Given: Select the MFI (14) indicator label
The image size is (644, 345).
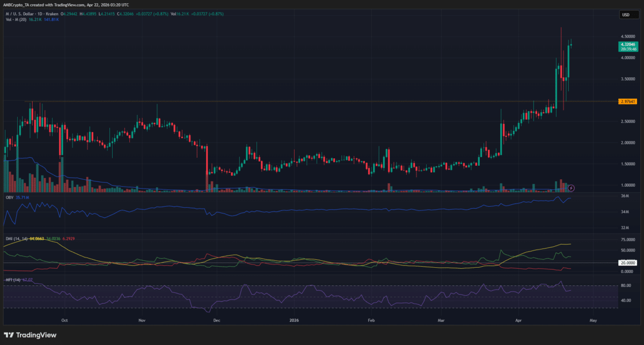Looking at the screenshot, I should 11,280.
